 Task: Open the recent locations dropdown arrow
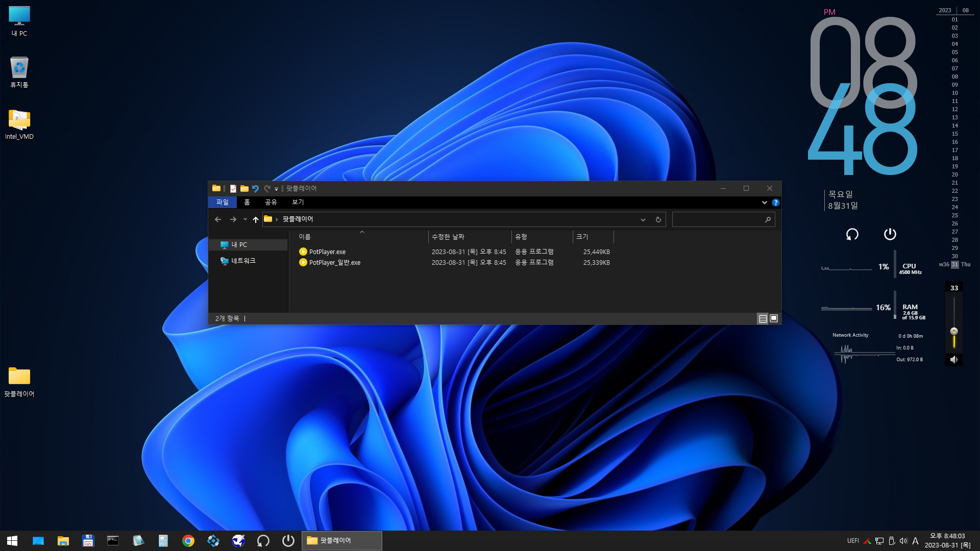pyautogui.click(x=245, y=219)
